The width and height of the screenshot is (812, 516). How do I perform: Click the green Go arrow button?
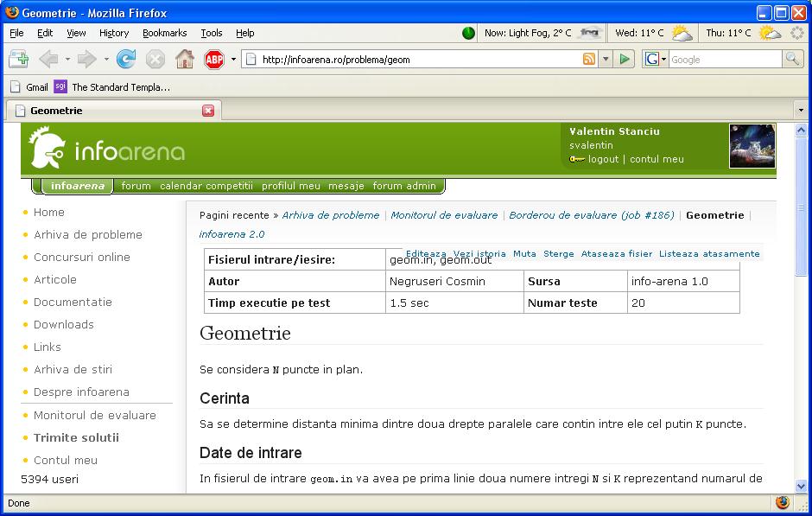tap(625, 59)
